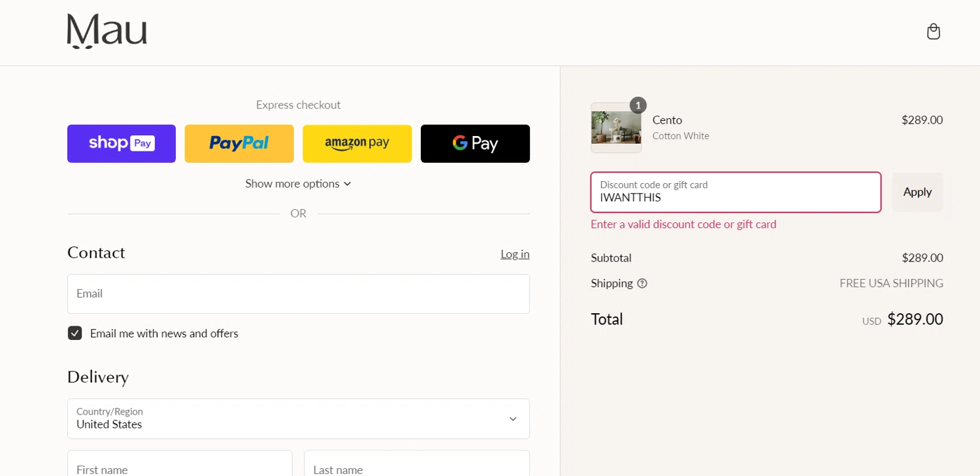Click the Last name field
The height and width of the screenshot is (476, 980).
(417, 463)
